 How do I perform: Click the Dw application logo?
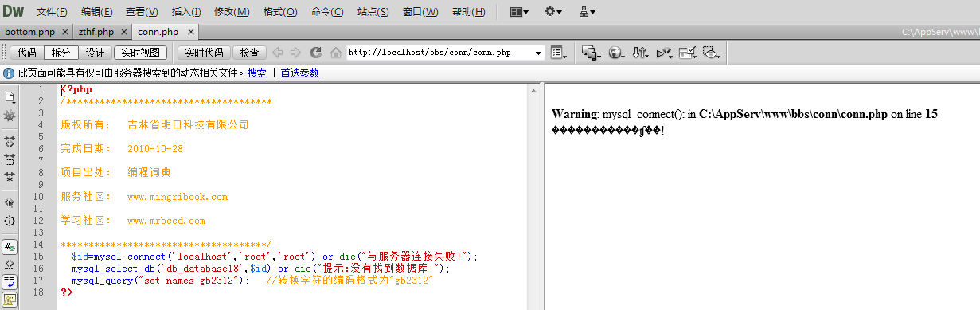click(14, 11)
